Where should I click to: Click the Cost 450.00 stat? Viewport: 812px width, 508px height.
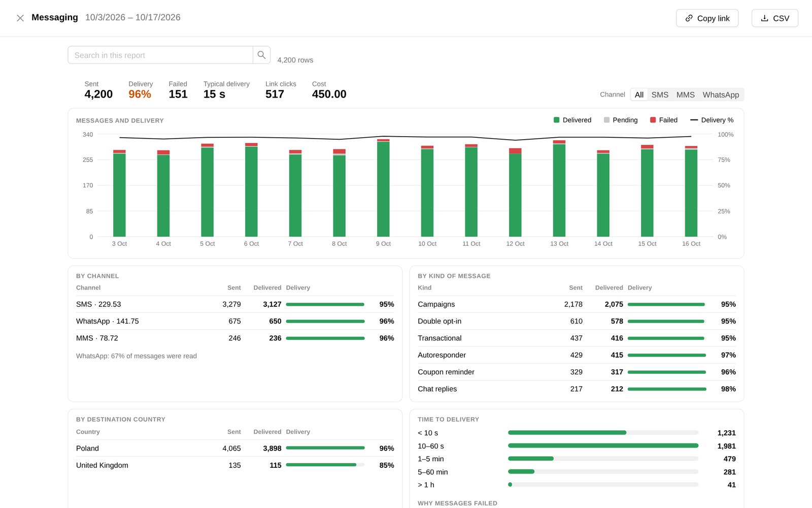click(329, 90)
